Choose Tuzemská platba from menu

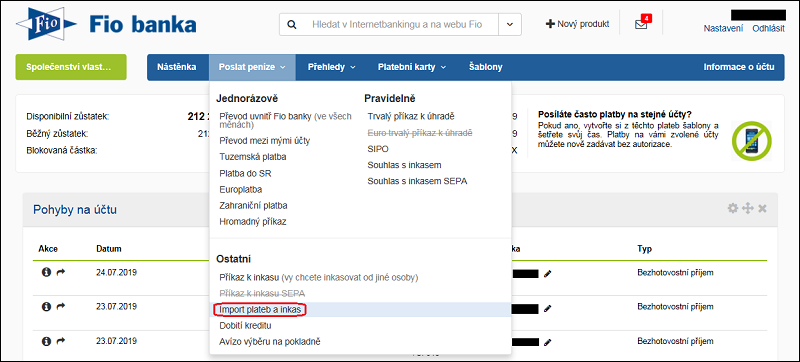pyautogui.click(x=253, y=157)
